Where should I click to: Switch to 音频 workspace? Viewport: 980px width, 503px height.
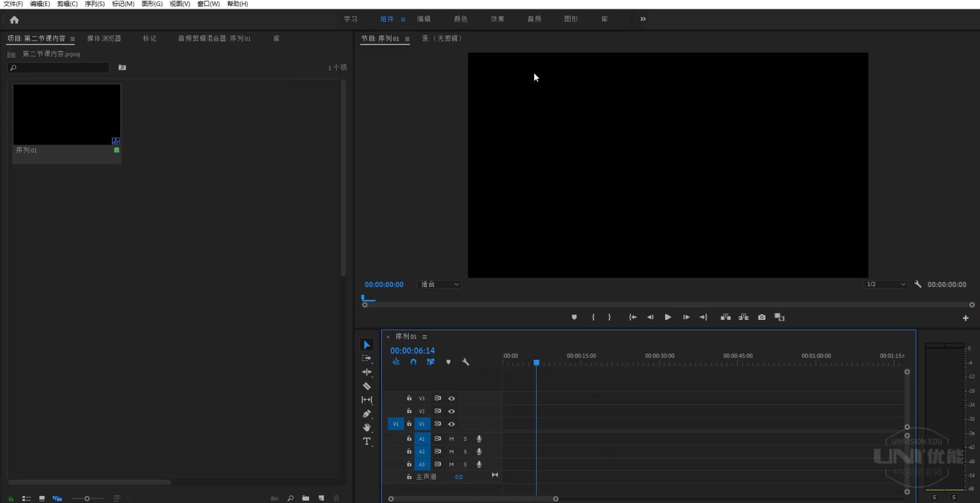tap(534, 19)
